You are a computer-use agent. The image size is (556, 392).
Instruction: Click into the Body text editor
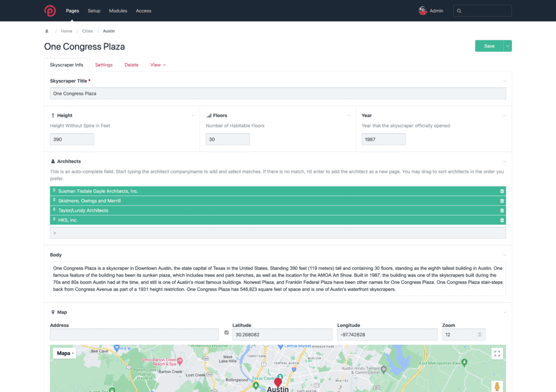click(278, 279)
